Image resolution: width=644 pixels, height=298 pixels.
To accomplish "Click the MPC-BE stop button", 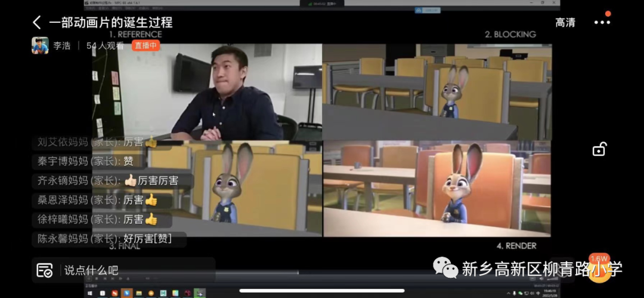I will 97,279.
